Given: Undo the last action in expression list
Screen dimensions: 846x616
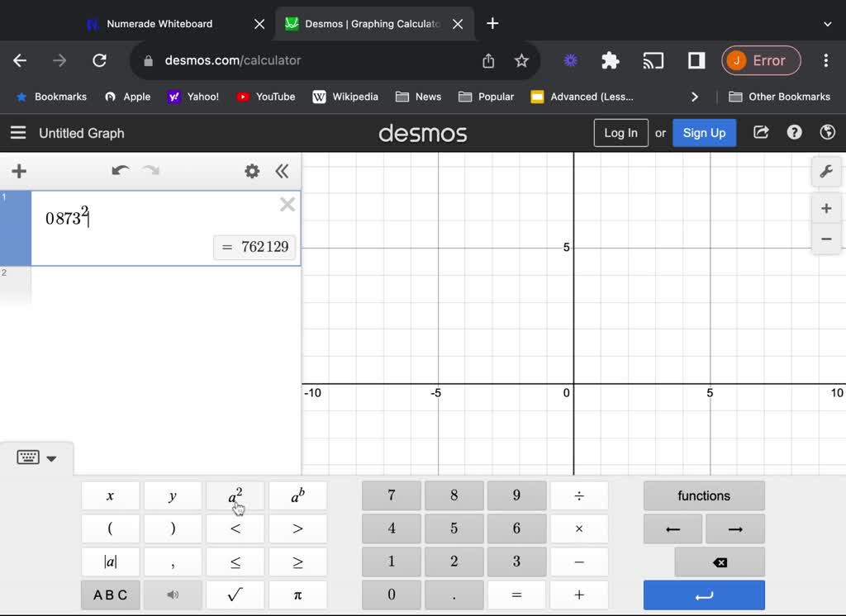Looking at the screenshot, I should (x=121, y=171).
